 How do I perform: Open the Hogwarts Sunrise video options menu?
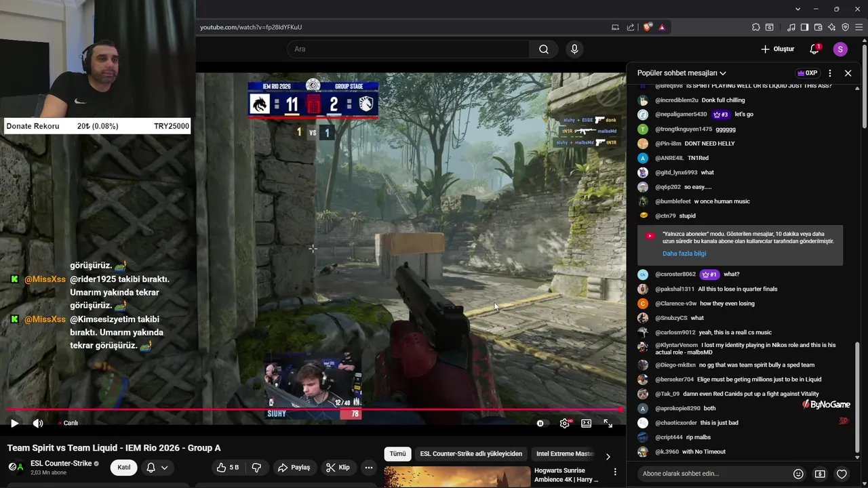click(615, 472)
